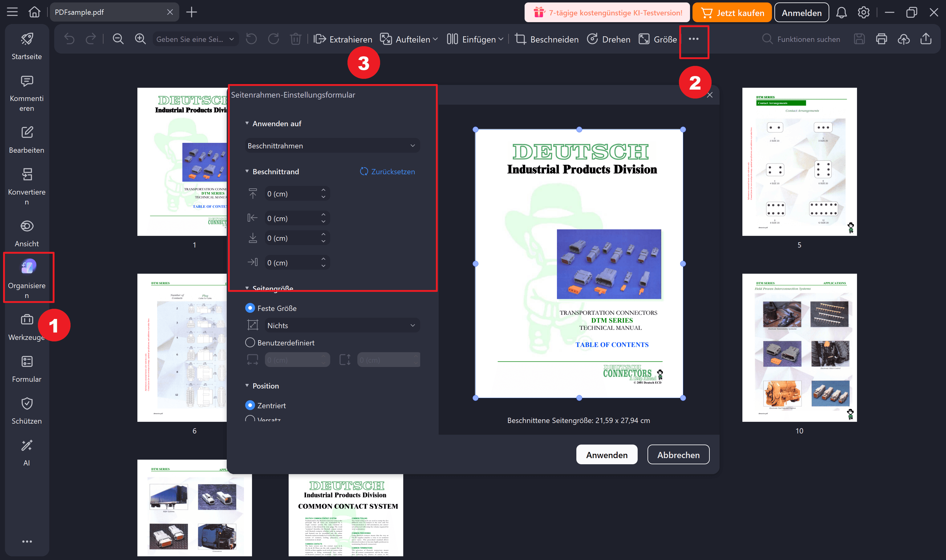Click Funktionen suchen search field

(x=802, y=39)
